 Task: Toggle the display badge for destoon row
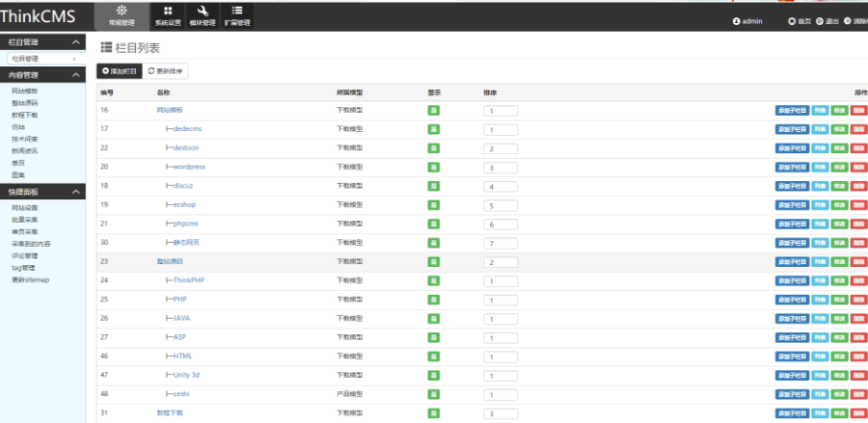pyautogui.click(x=434, y=148)
